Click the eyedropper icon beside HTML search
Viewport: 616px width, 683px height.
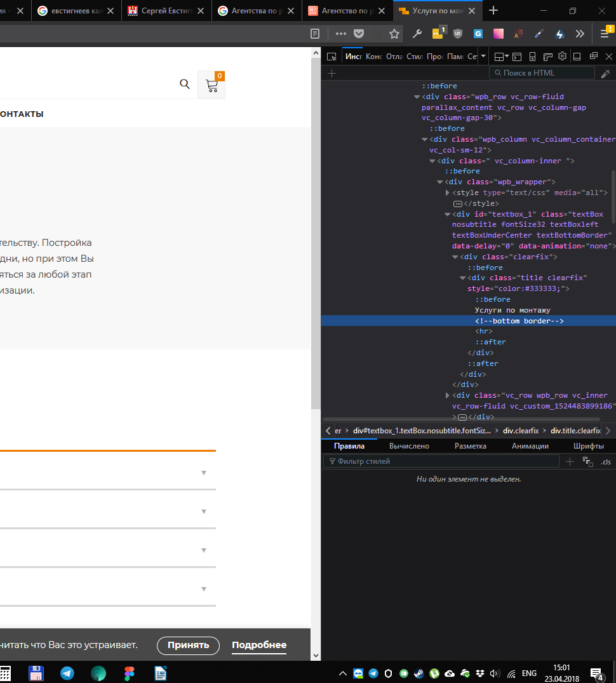click(x=605, y=73)
